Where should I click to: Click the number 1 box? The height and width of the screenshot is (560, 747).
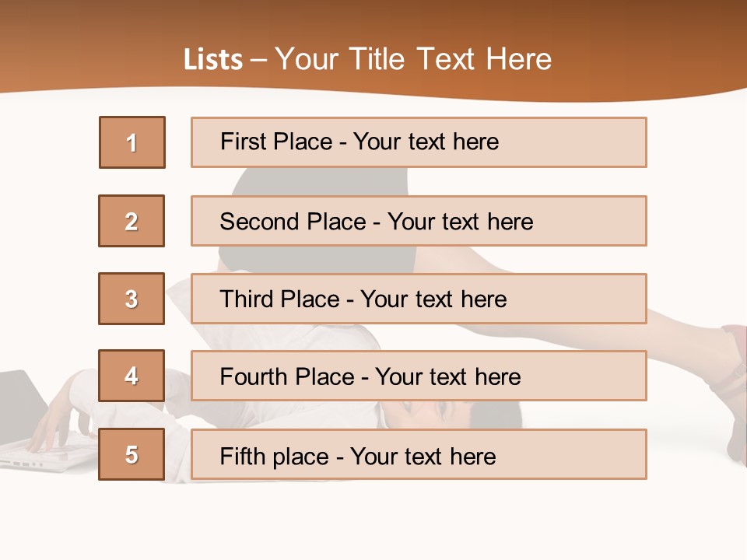coord(132,142)
